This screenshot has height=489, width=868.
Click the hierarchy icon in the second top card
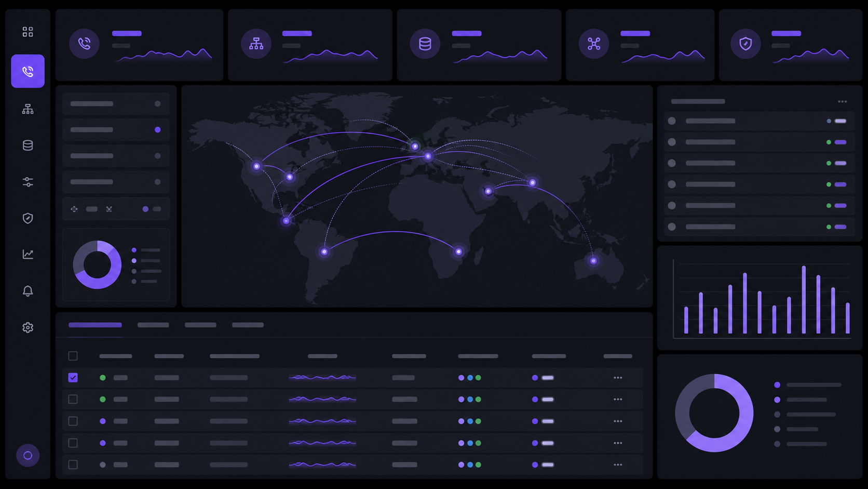[256, 44]
